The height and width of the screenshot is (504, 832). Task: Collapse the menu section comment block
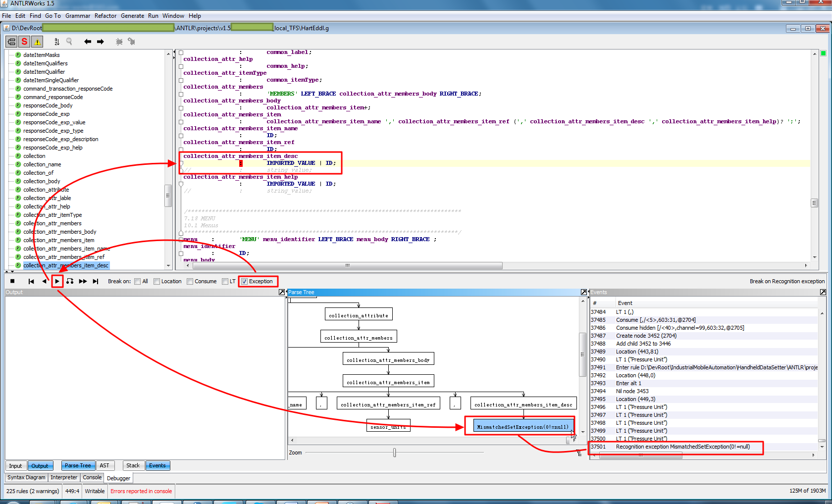click(x=181, y=232)
